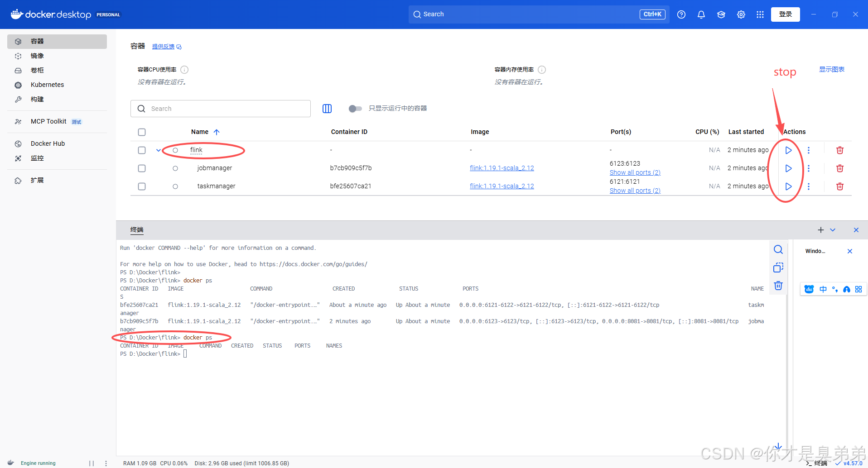Start the flink stack with play icon
This screenshot has width=868, height=468.
tap(788, 150)
